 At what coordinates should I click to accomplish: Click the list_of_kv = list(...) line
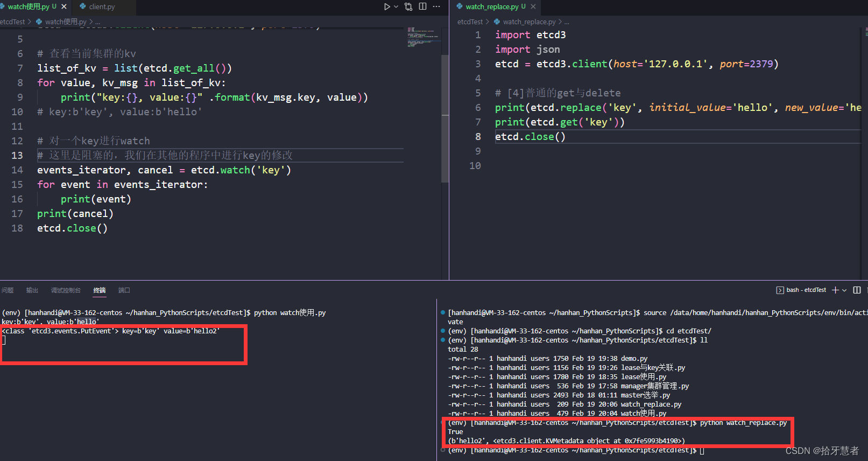tap(135, 68)
